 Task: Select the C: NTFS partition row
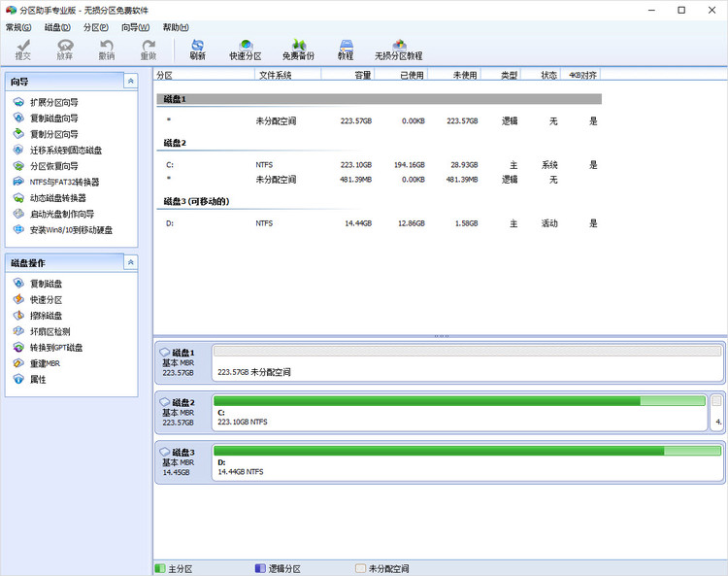coord(379,165)
